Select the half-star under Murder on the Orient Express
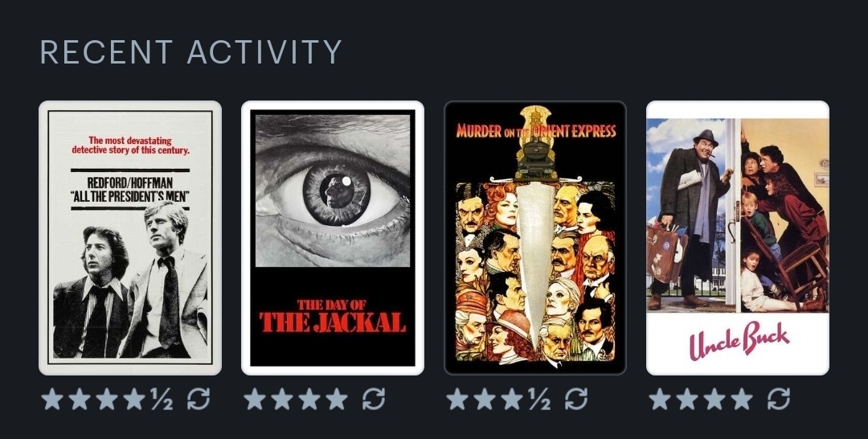868x439 pixels. click(x=539, y=399)
